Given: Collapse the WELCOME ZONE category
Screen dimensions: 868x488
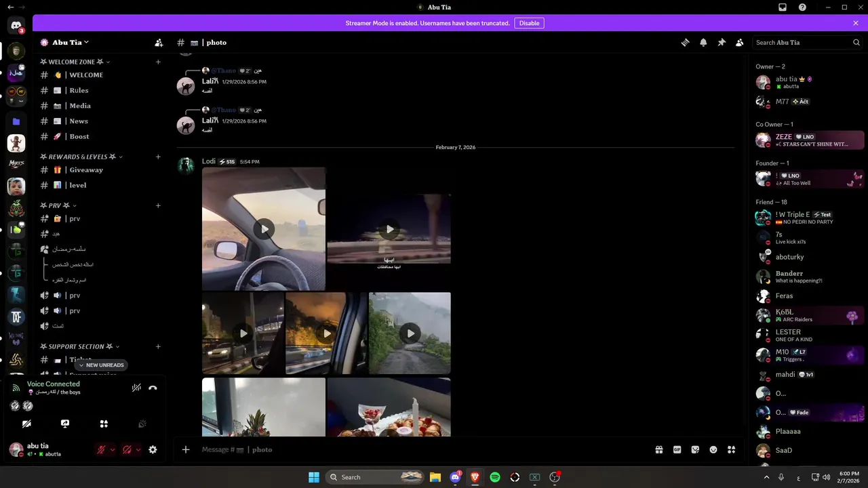Looking at the screenshot, I should [x=75, y=62].
